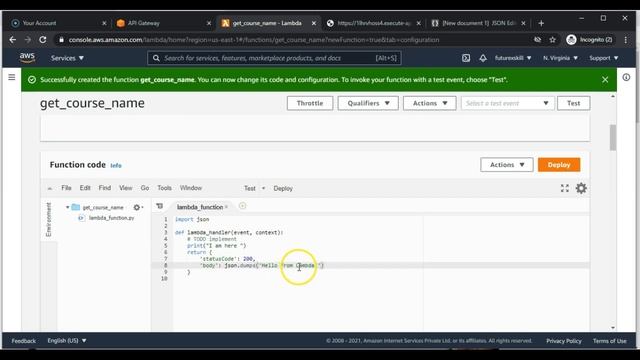This screenshot has width=640, height=360.
Task: Open the Select a test event dropdown
Action: pyautogui.click(x=507, y=103)
